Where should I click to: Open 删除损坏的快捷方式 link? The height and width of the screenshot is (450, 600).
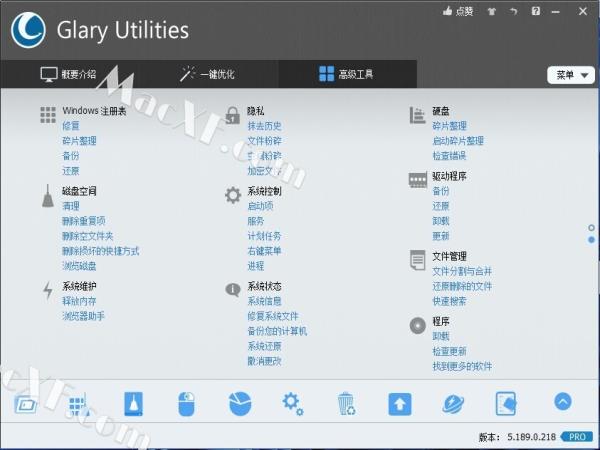point(101,251)
